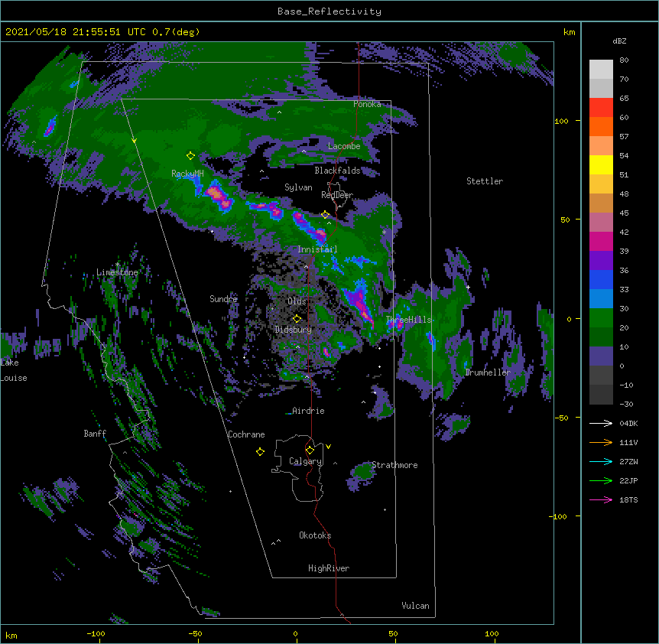Screen dimensions: 659x644
Task: Pick the magenta 39-42 dBZ legend swatch
Action: pyautogui.click(x=601, y=241)
